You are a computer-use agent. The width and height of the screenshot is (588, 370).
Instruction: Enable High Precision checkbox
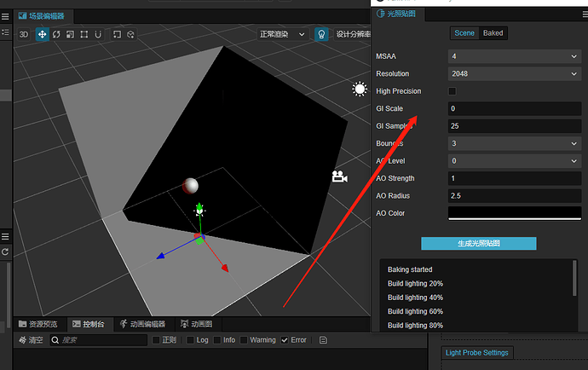(453, 91)
